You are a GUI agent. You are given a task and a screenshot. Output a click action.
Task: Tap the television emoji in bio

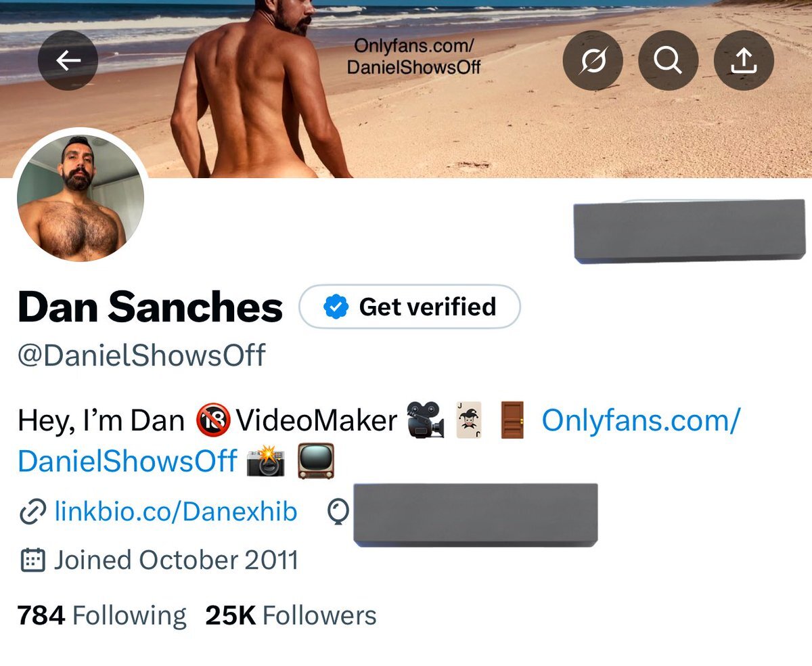pyautogui.click(x=316, y=461)
